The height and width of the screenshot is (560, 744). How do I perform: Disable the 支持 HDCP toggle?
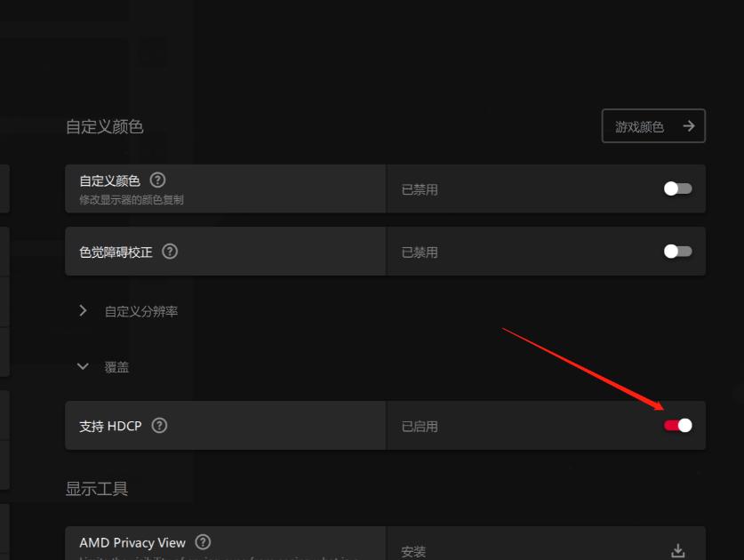(x=676, y=425)
